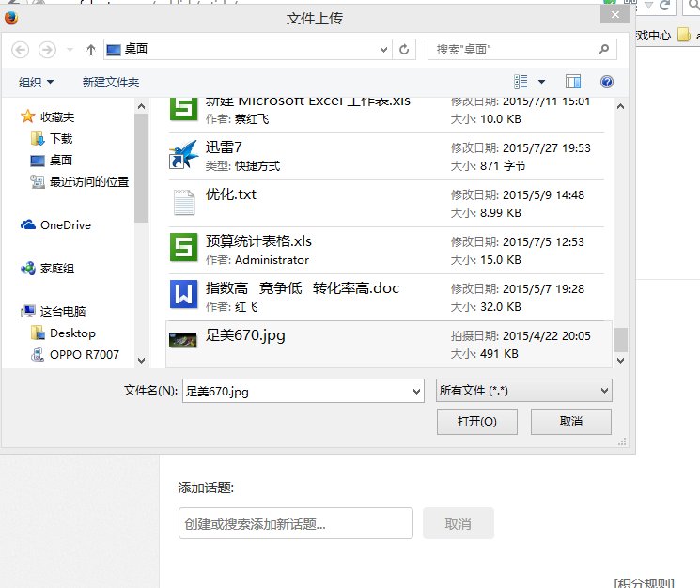Screen dimensions: 700x588
Task: Click the 收藏夹 star icon
Action: (x=27, y=116)
